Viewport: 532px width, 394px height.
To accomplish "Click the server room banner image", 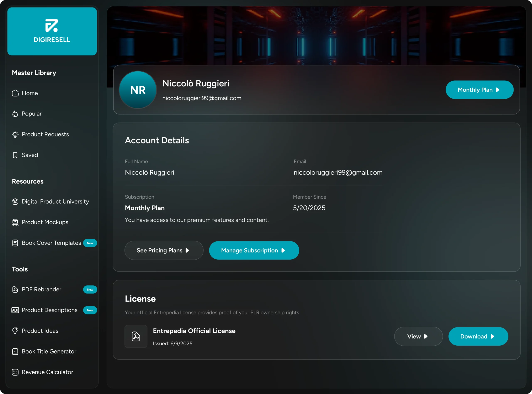I will click(x=316, y=35).
